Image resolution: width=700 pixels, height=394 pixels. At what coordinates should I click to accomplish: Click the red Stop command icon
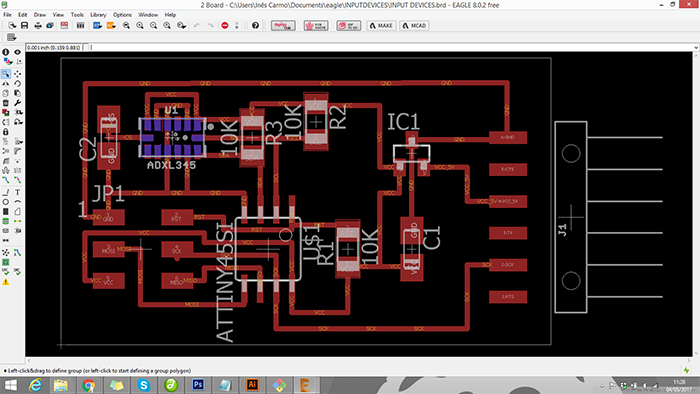225,25
